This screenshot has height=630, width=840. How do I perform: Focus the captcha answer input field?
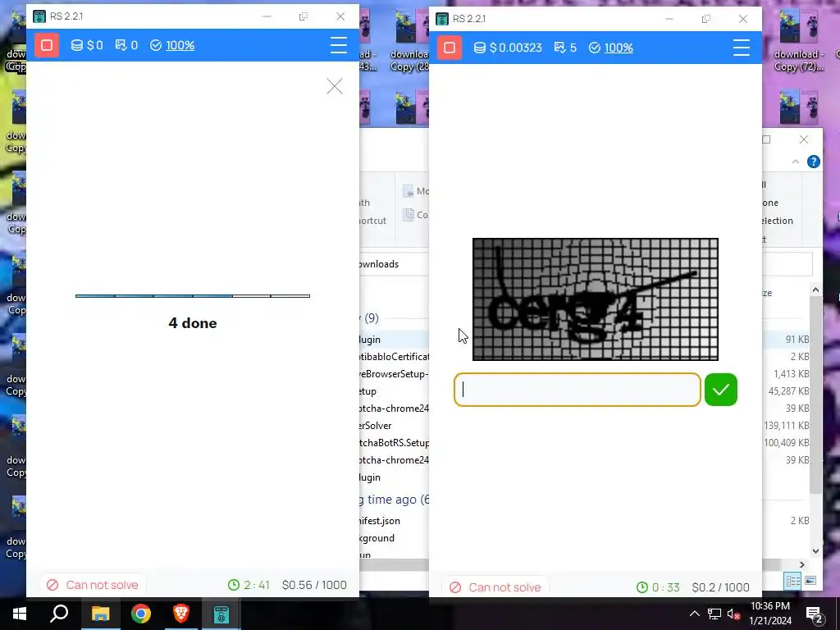(x=577, y=390)
